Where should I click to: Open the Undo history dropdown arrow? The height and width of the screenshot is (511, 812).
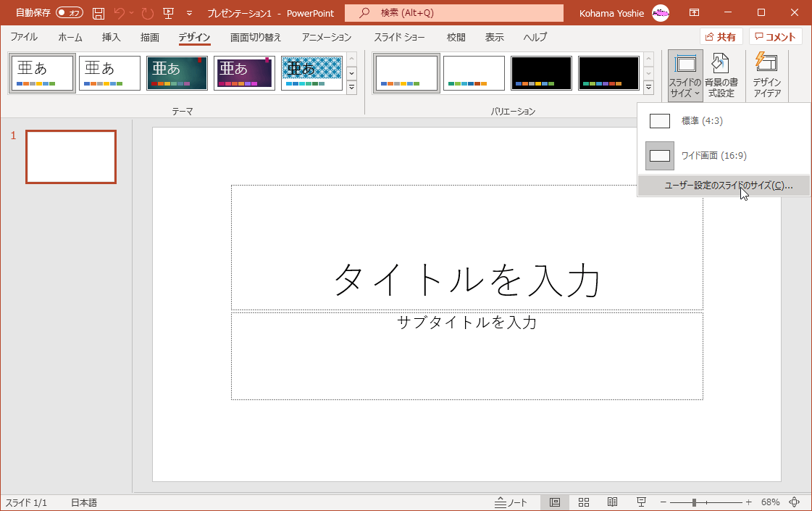point(132,13)
